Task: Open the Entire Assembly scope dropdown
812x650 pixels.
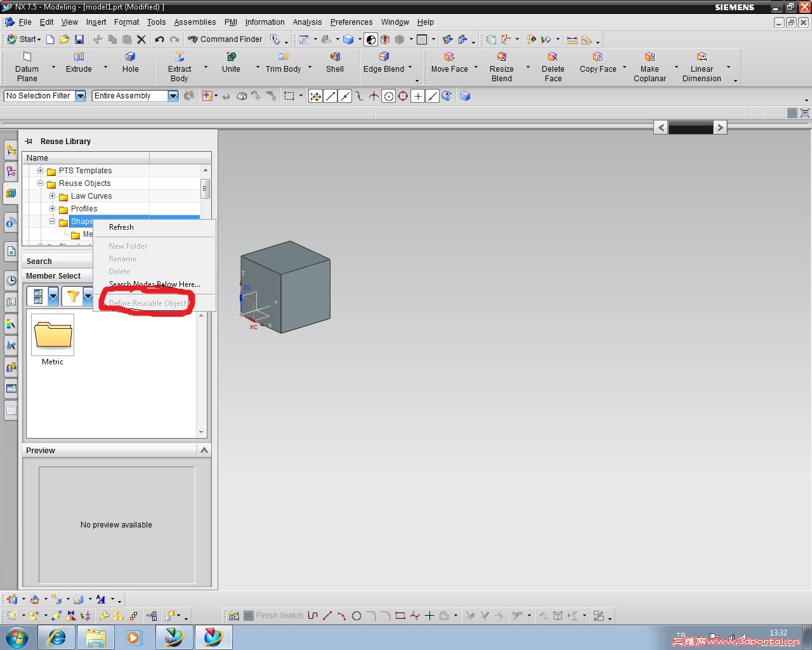Action: 173,96
